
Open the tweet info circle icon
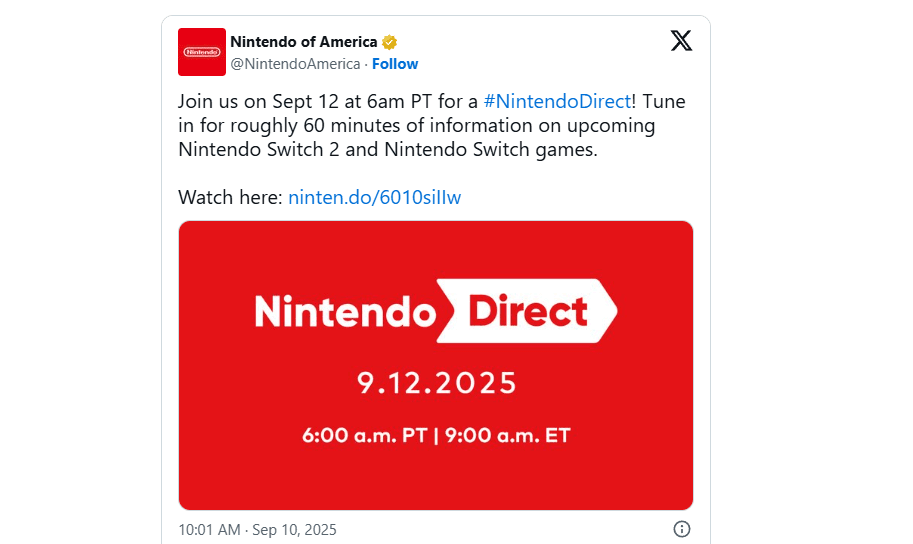682,529
